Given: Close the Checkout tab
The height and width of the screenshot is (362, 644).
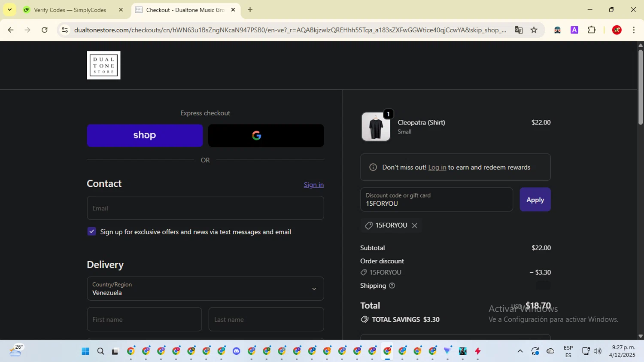Looking at the screenshot, I should 233,10.
